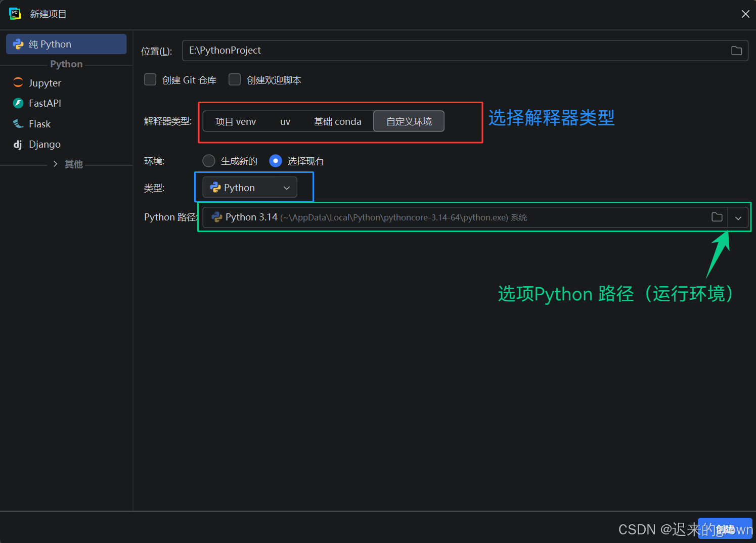Expand the 其他 project group
The width and height of the screenshot is (756, 543).
coord(55,164)
